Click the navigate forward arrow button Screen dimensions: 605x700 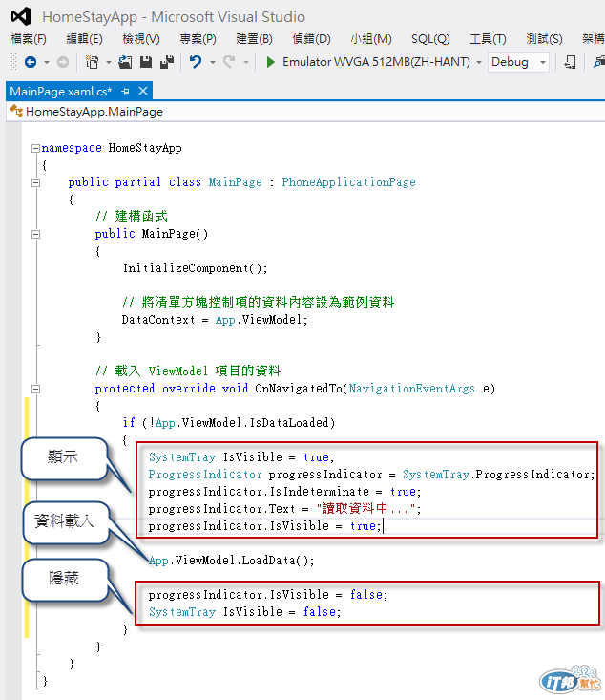pos(63,62)
